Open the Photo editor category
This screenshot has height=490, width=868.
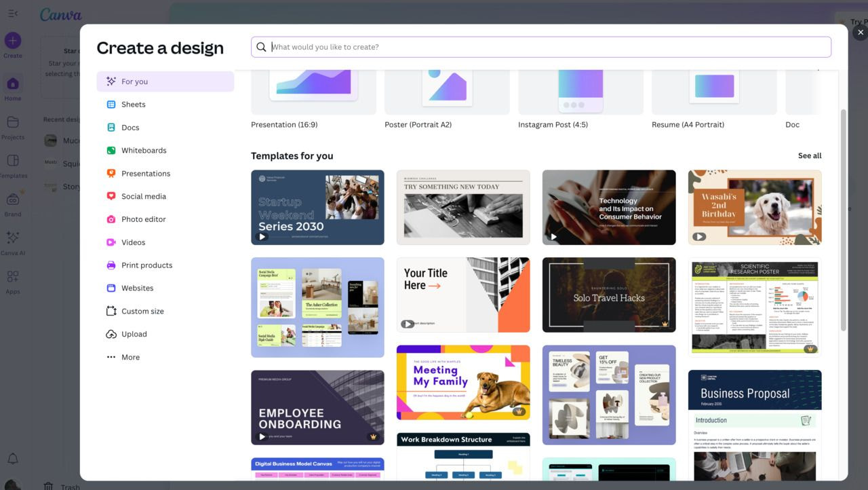pos(143,219)
